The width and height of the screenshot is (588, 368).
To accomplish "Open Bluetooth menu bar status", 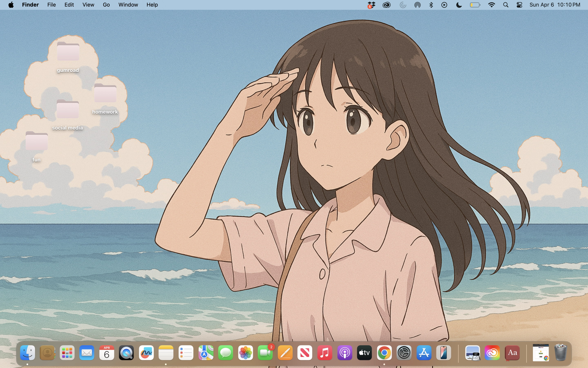I will tap(431, 5).
